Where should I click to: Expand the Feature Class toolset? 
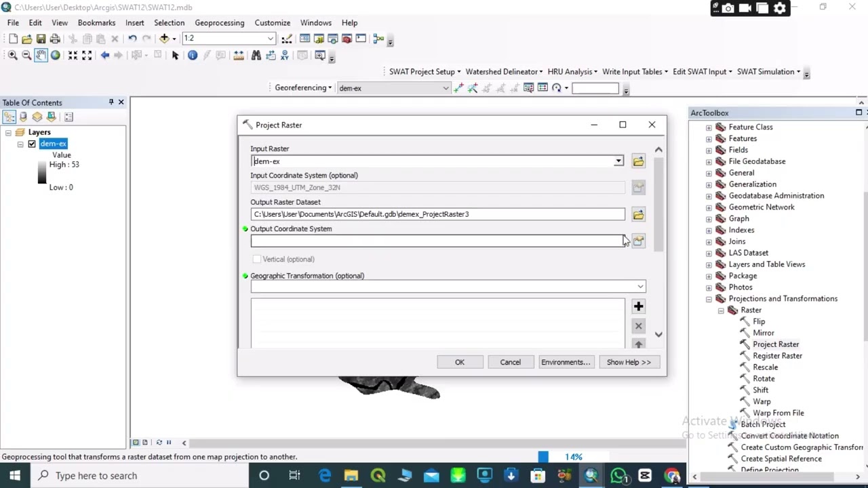(x=709, y=127)
